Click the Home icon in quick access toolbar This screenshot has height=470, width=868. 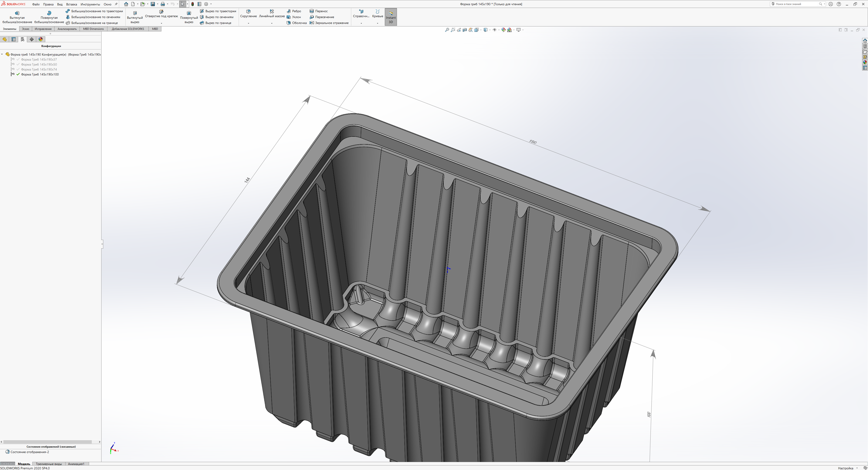point(126,4)
